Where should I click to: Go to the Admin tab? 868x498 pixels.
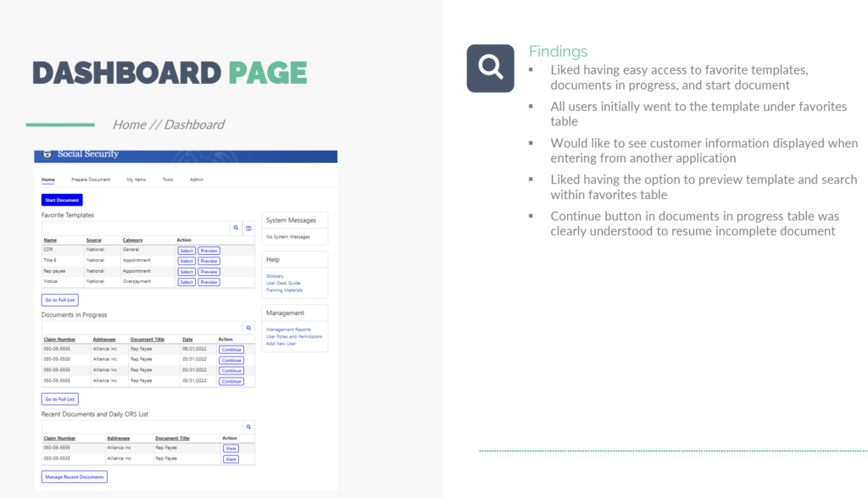coord(196,180)
